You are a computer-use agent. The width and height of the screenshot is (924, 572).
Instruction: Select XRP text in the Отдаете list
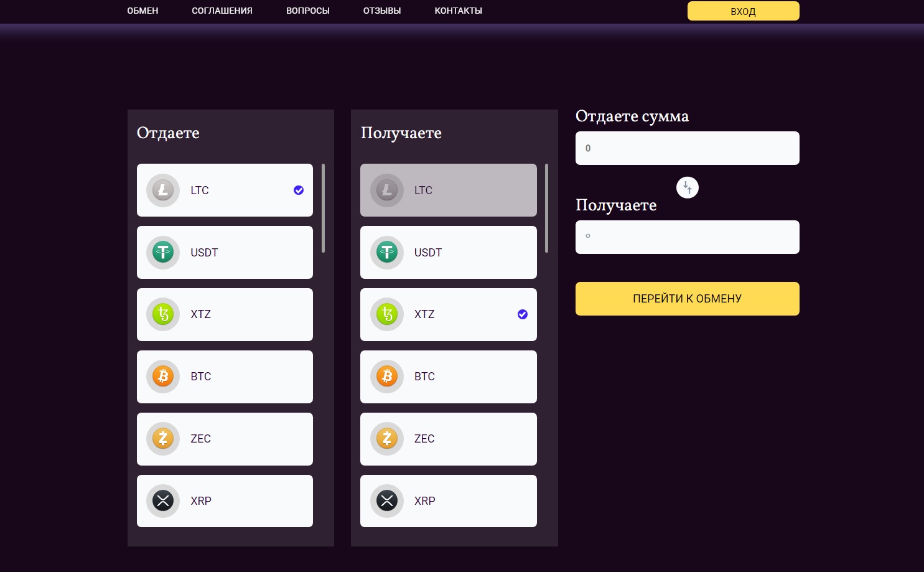tap(201, 501)
